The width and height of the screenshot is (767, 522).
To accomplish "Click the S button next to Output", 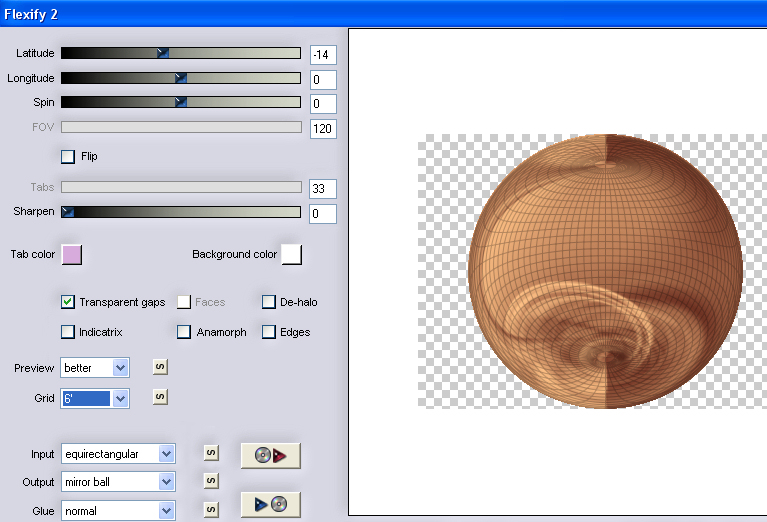I will [211, 481].
